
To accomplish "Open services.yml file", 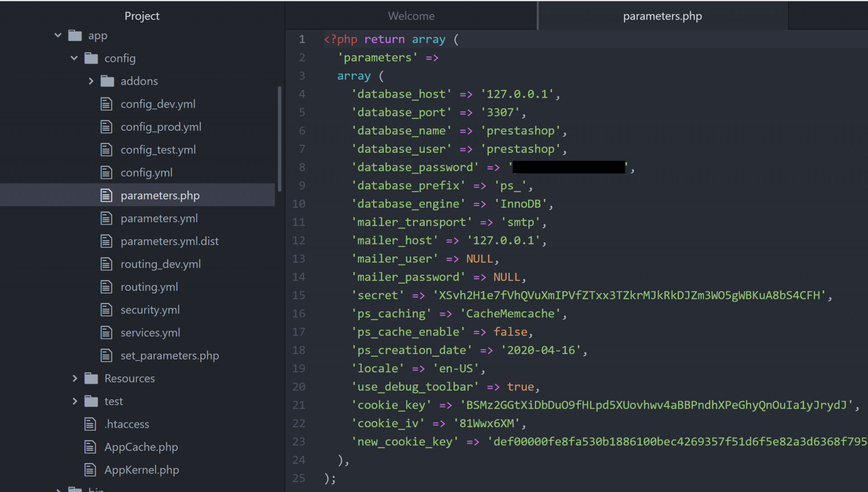I will click(x=150, y=332).
